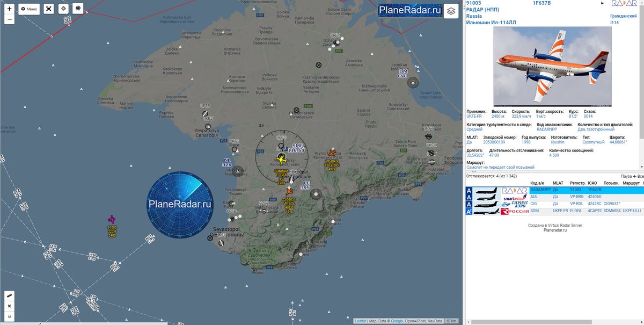Open the Меню button on the map
This screenshot has width=644, height=325.
click(29, 9)
